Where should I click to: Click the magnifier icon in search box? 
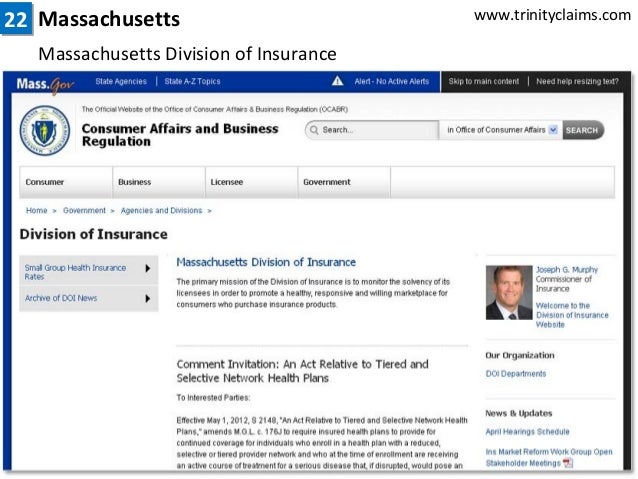click(x=314, y=130)
